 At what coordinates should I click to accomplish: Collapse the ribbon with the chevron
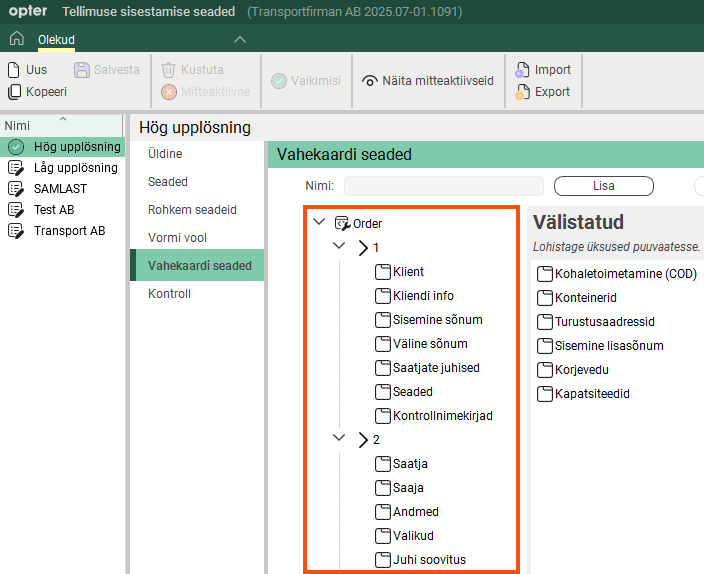pos(239,39)
